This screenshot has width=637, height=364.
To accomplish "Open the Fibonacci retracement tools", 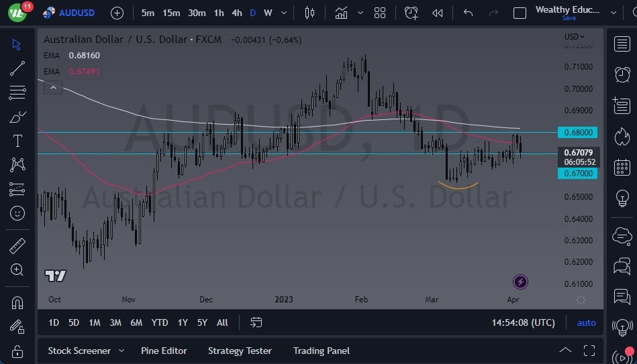I will click(x=17, y=93).
